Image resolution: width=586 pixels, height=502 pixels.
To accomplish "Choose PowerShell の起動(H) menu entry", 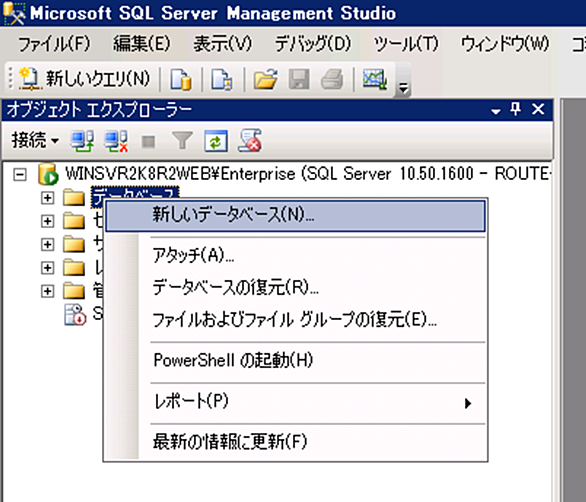I will coord(295,360).
